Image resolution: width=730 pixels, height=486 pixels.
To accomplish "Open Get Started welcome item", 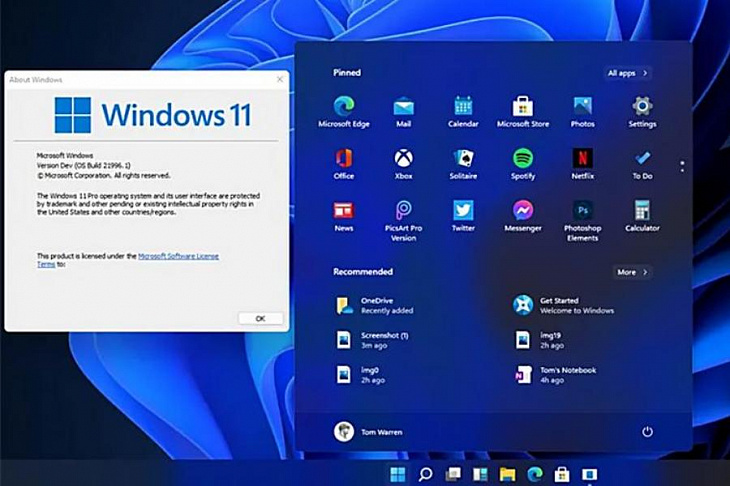I will click(x=563, y=305).
